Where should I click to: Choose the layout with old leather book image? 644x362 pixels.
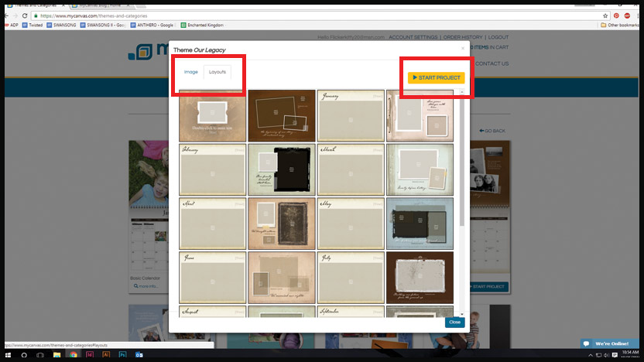coord(282,224)
